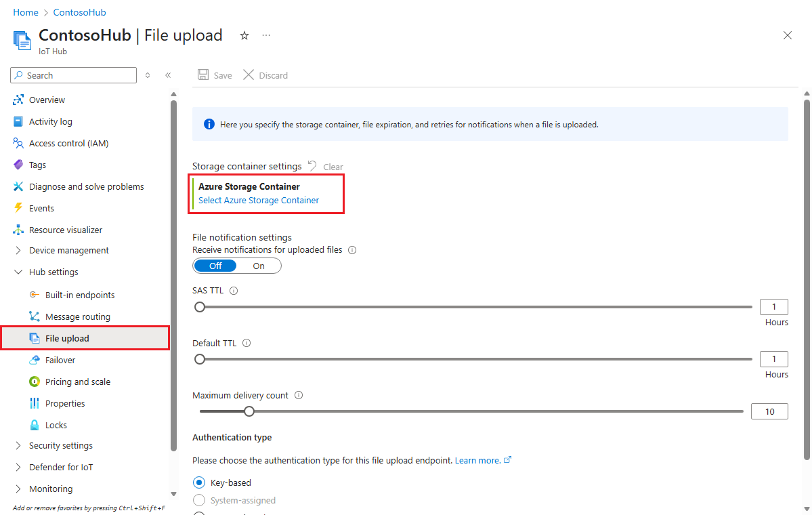This screenshot has height=515, width=812.
Task: Open the ContosoHub breadcrumb link
Action: [79, 12]
